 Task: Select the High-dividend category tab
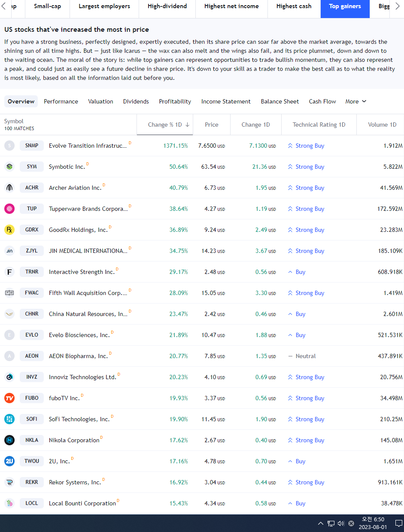pos(167,6)
